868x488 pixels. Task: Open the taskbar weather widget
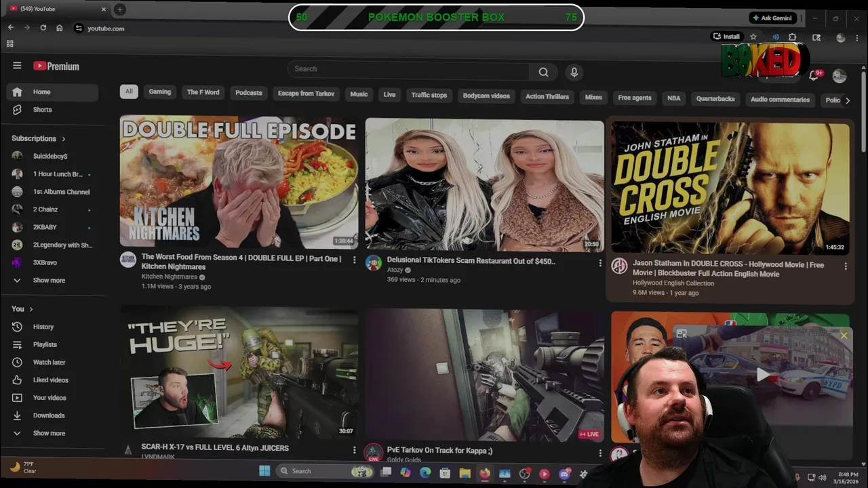click(22, 467)
